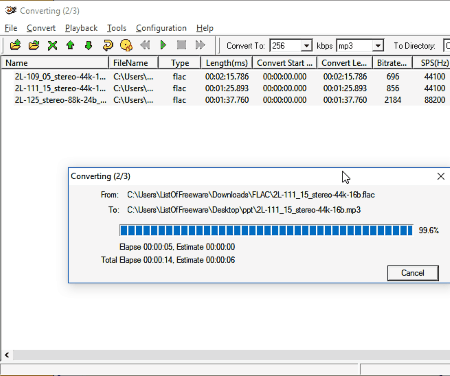Viewport: 450px width, 376px height.
Task: Sort by Length(ms) column header
Action: [x=227, y=63]
